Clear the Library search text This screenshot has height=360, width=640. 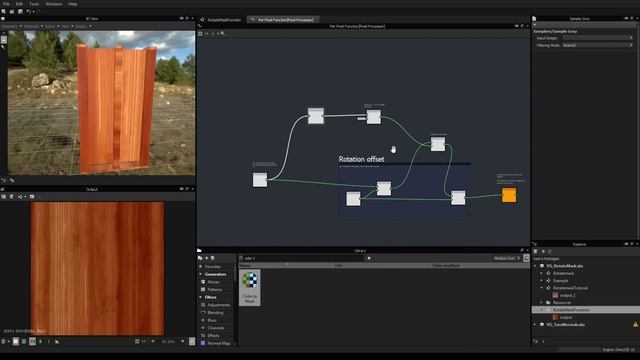pos(369,258)
